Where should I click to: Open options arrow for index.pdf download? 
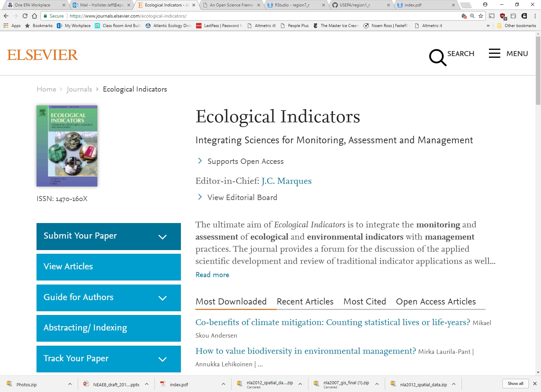[224, 384]
